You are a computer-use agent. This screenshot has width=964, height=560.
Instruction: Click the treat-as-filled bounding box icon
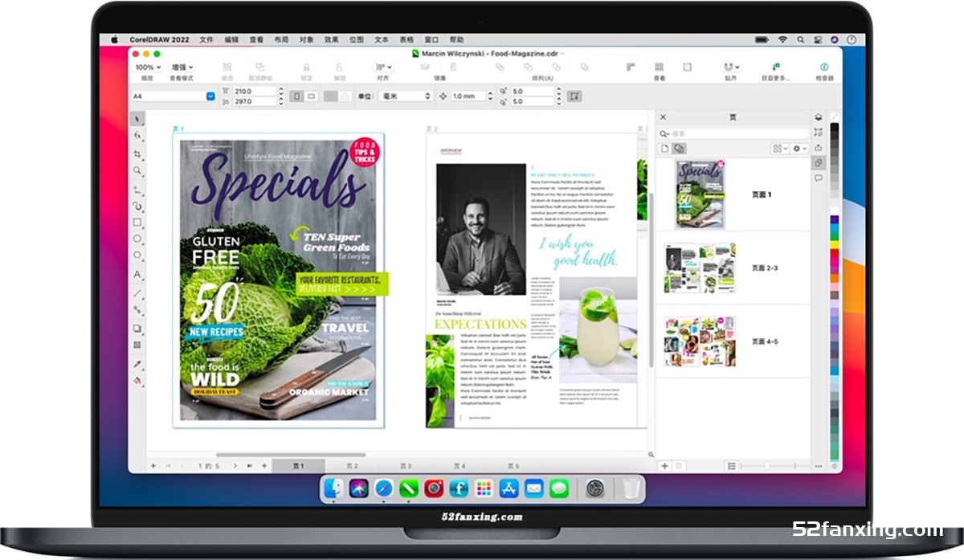pos(574,96)
